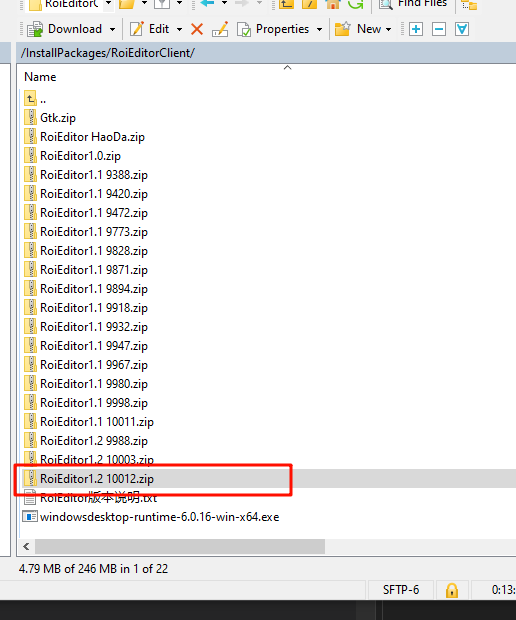Click the horizontal scrollbar left arrow
This screenshot has height=620, width=516.
tap(26, 546)
